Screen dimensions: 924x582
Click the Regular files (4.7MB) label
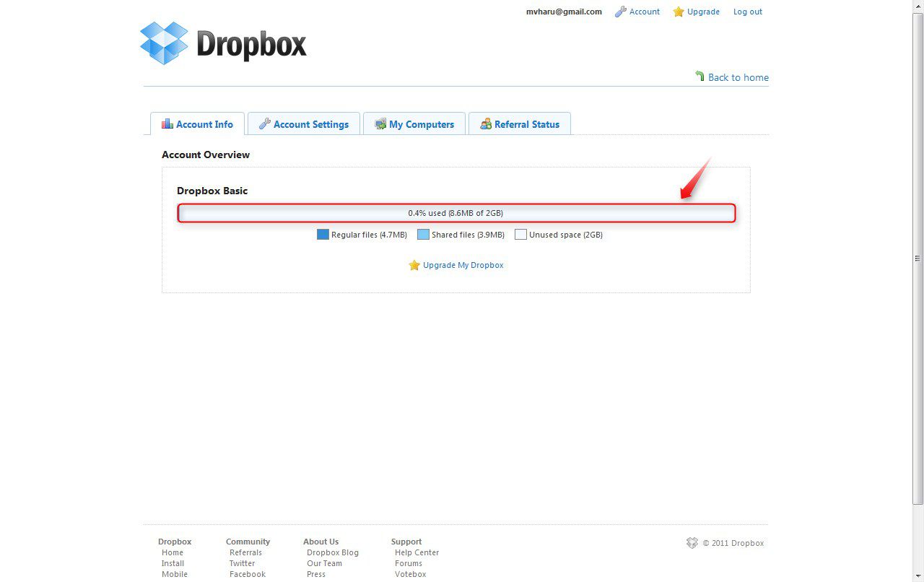pos(369,235)
